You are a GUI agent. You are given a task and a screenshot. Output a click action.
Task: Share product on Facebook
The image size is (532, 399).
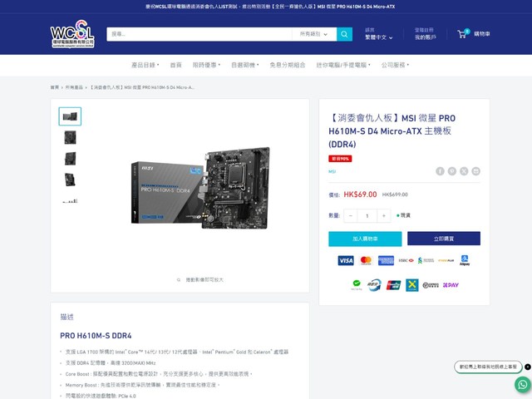coord(440,171)
